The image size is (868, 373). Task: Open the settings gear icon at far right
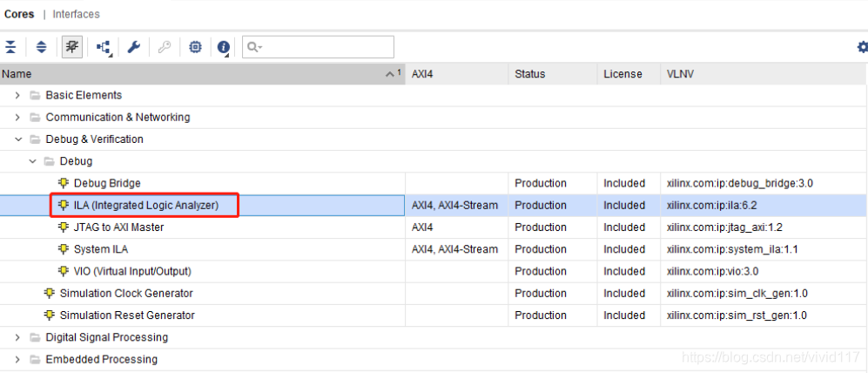pyautogui.click(x=862, y=47)
